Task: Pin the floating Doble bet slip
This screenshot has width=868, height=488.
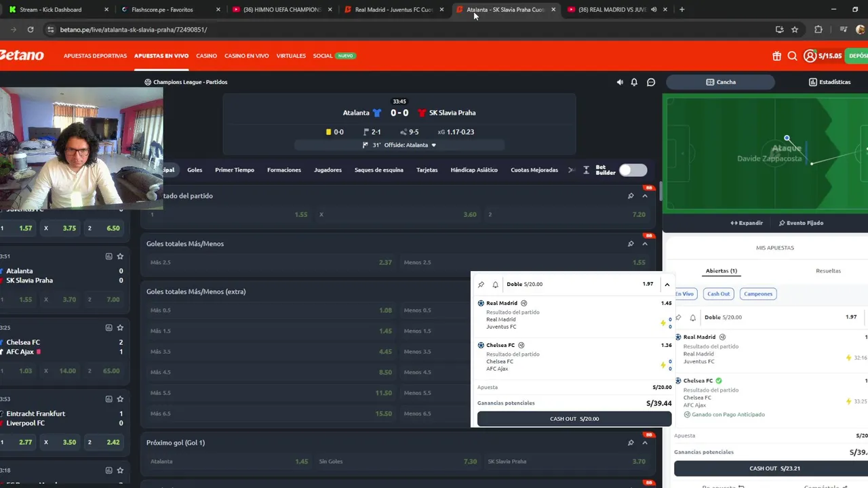Action: pyautogui.click(x=481, y=285)
